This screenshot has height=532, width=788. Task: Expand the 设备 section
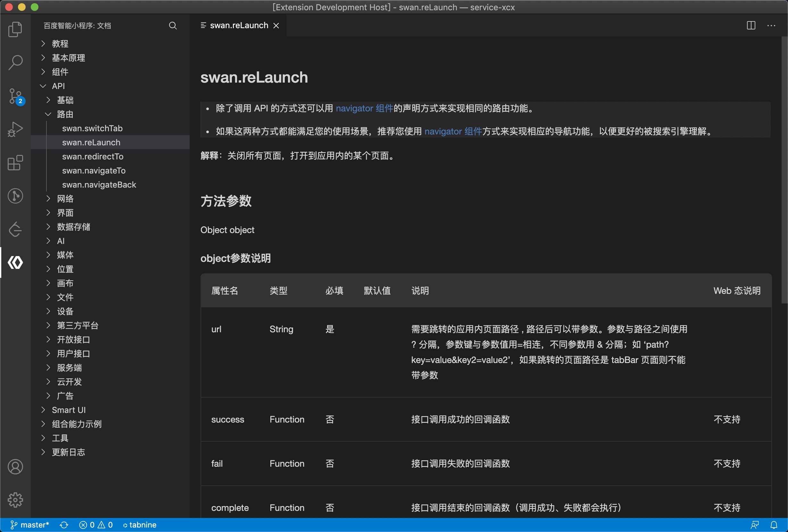pos(110,311)
